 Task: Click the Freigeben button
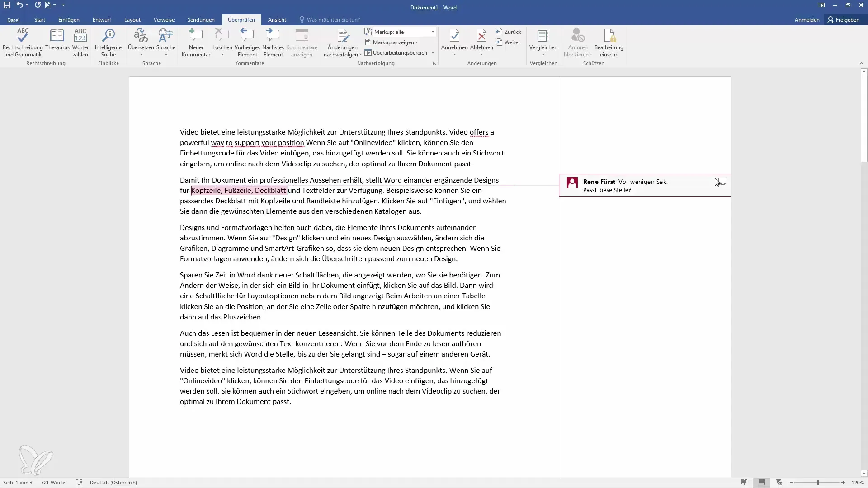pyautogui.click(x=843, y=20)
